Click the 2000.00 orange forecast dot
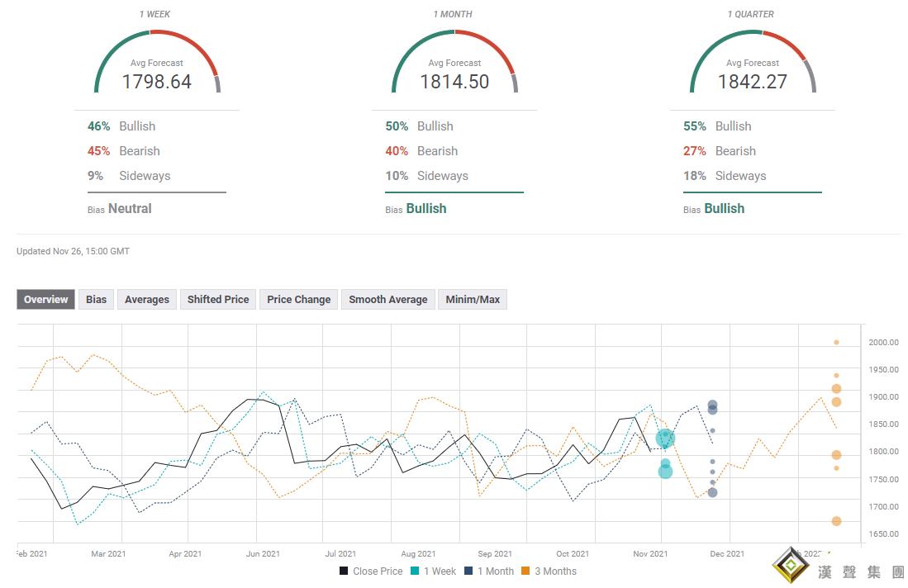 coord(836,342)
